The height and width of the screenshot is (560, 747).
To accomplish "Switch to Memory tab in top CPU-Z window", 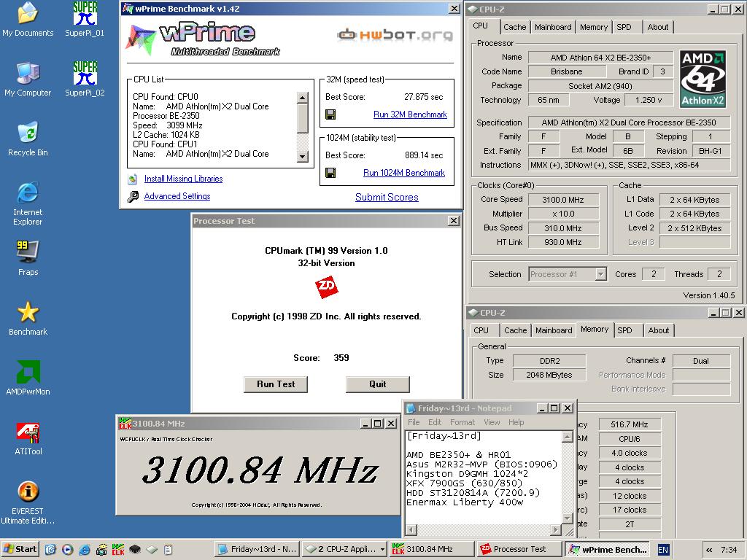I will pyautogui.click(x=594, y=27).
